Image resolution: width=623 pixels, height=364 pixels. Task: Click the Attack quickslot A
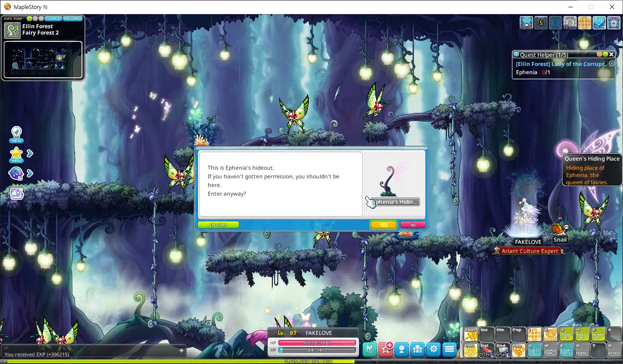click(x=614, y=350)
